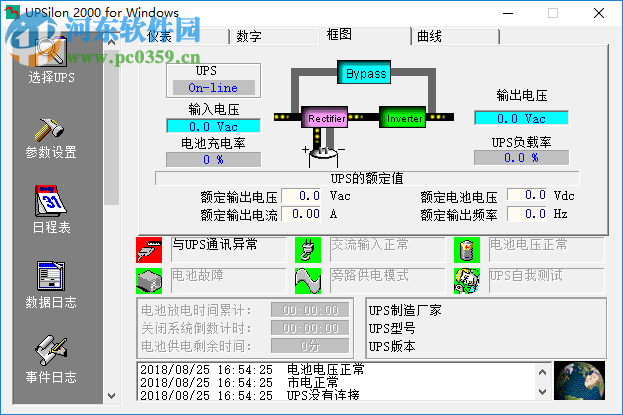The image size is (623, 415).
Task: Click the UPS self-test icon
Action: pos(467,281)
